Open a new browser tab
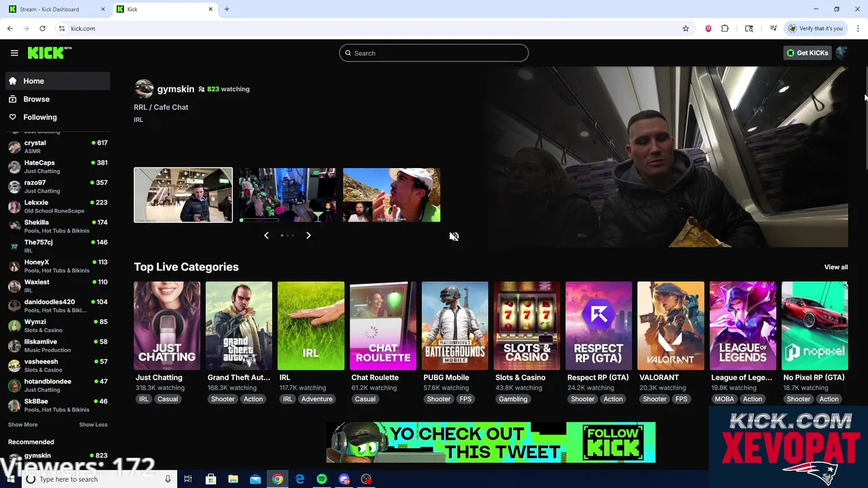 tap(226, 9)
